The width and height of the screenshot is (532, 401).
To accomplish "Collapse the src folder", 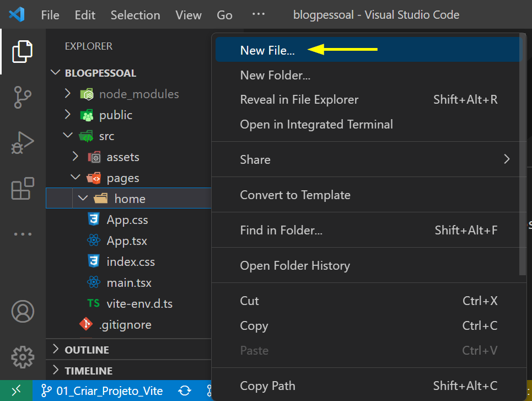I will 68,136.
